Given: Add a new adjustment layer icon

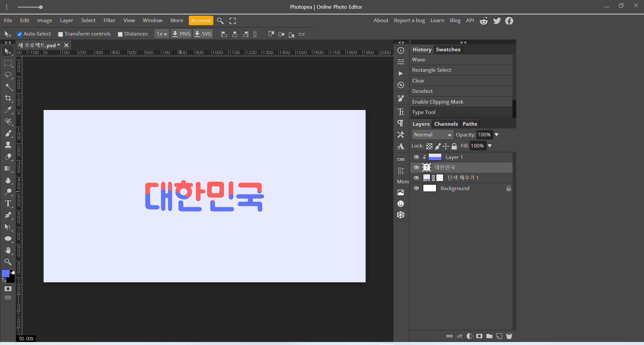Looking at the screenshot, I should pyautogui.click(x=470, y=336).
